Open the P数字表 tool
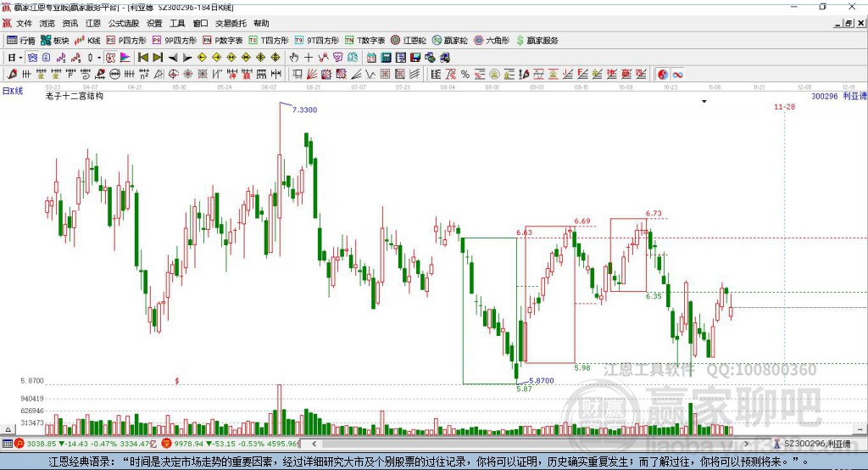Screen dimensions: 868x470 (x=223, y=41)
